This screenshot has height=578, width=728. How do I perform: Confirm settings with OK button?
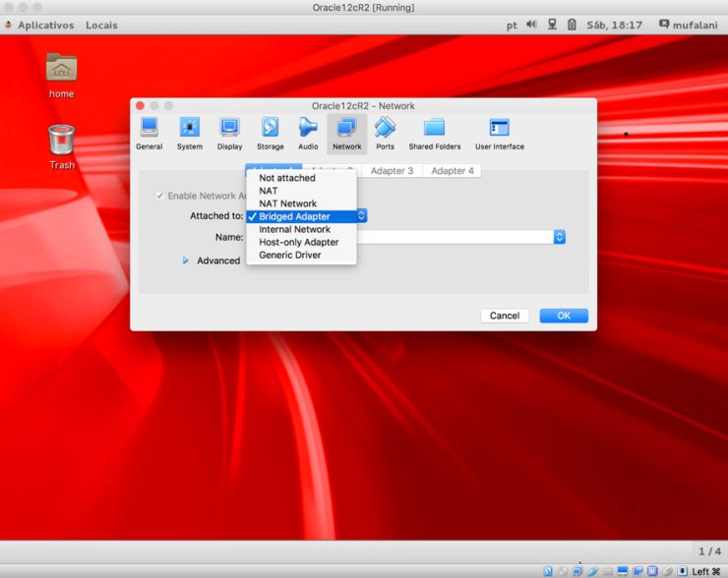click(563, 316)
